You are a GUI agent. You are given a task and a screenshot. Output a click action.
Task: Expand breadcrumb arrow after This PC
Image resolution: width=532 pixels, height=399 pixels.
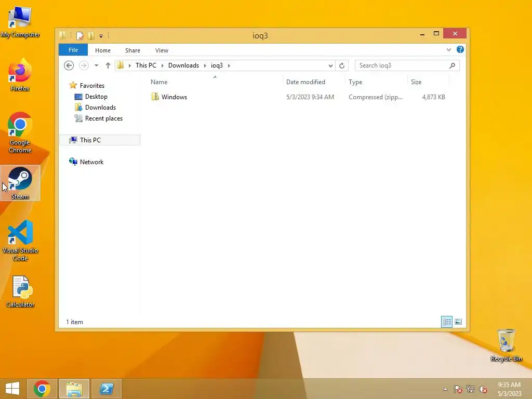(162, 65)
